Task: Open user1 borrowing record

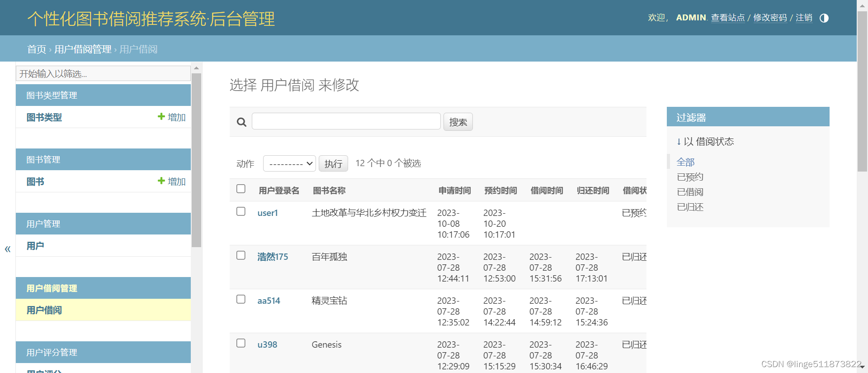Action: point(268,213)
